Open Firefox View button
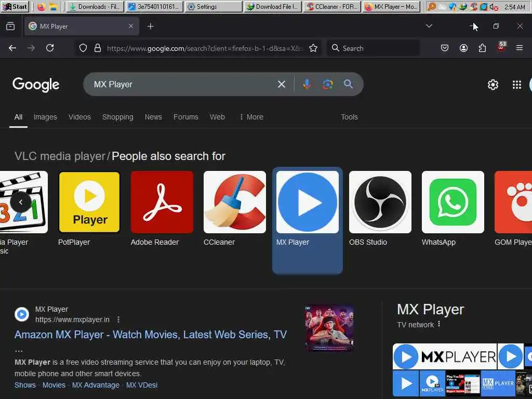Image resolution: width=532 pixels, height=399 pixels. point(10,26)
